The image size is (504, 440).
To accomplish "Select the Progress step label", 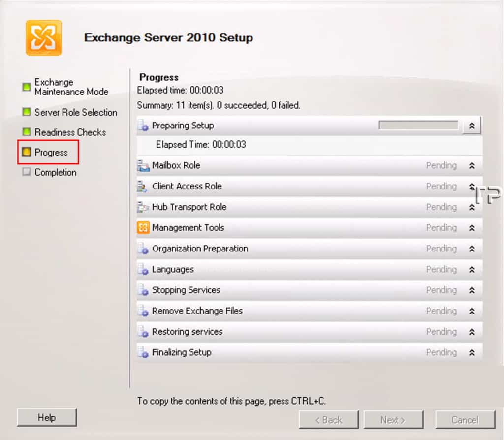I will point(51,153).
